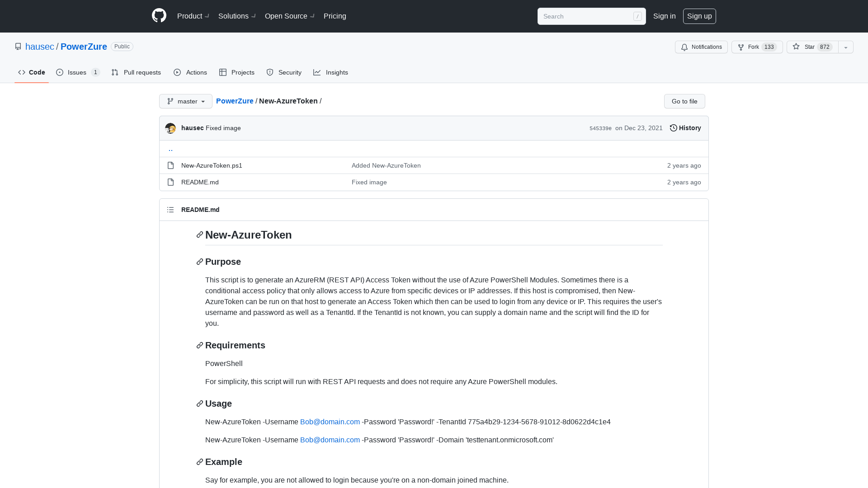Click 2 years ago on README.md row
Viewport: 868px width, 488px height.
pos(684,182)
